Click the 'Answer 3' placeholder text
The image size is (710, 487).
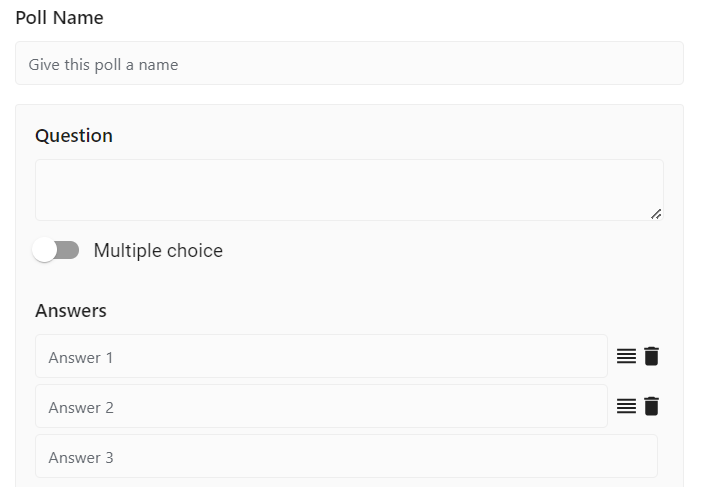coord(81,458)
